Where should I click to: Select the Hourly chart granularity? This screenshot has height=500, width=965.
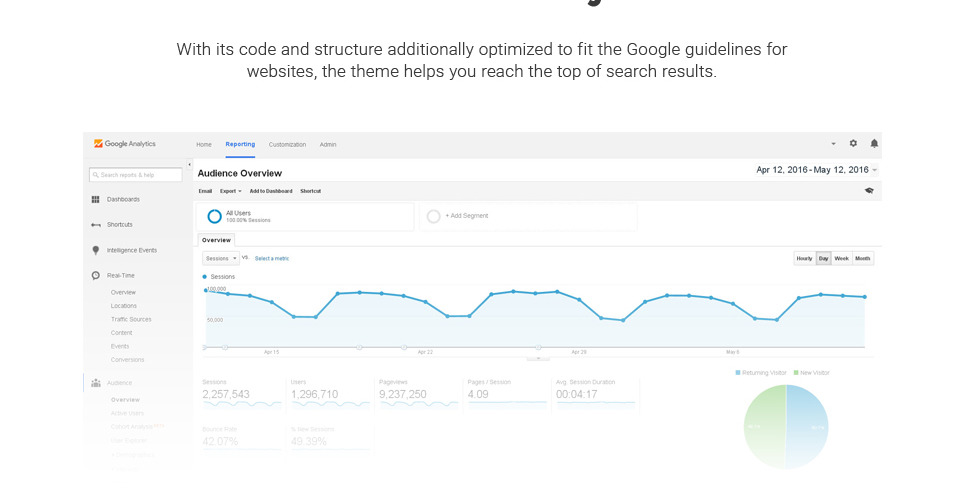[x=804, y=258]
